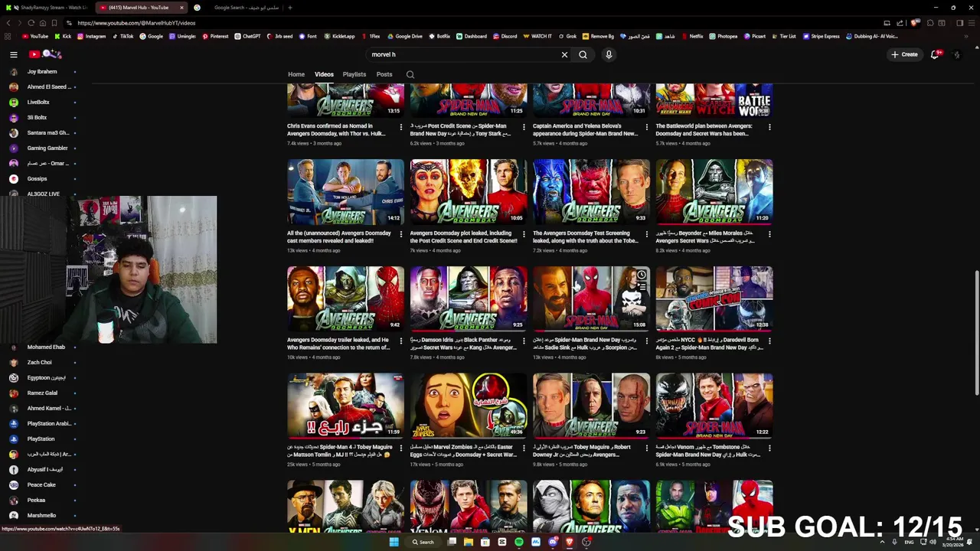Open File Explorer from taskbar
980x551 pixels.
pyautogui.click(x=469, y=542)
